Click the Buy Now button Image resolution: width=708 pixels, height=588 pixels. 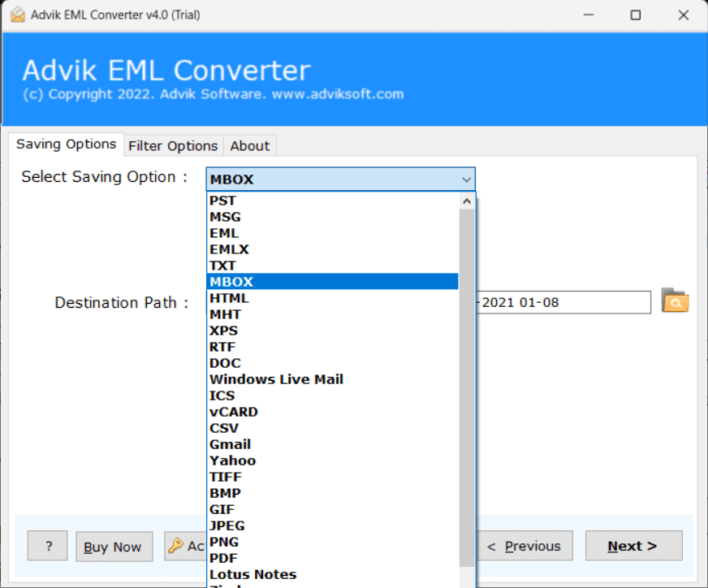pyautogui.click(x=114, y=547)
